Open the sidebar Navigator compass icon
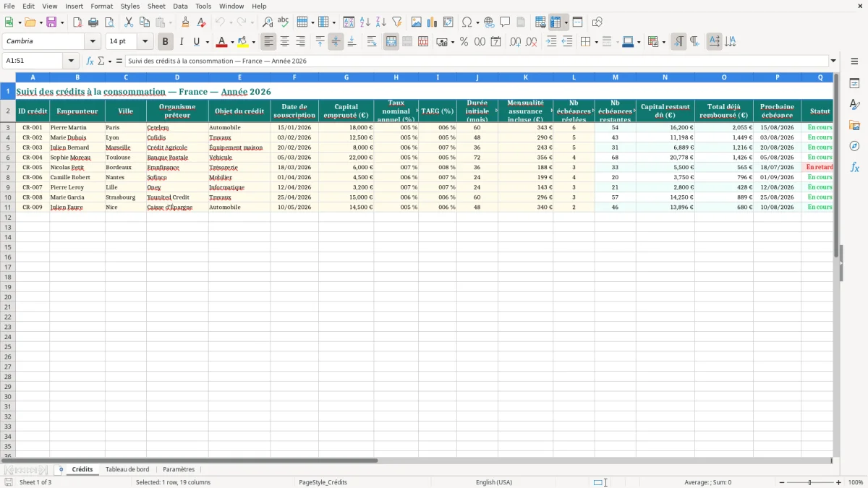The height and width of the screenshot is (488, 868). click(x=854, y=146)
